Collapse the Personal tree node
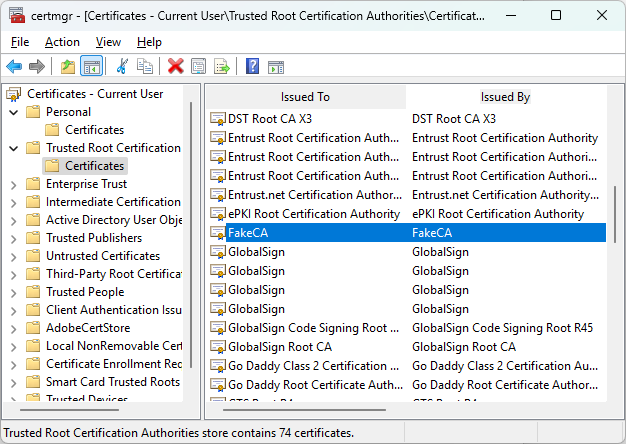This screenshot has height=444, width=626. [x=14, y=112]
